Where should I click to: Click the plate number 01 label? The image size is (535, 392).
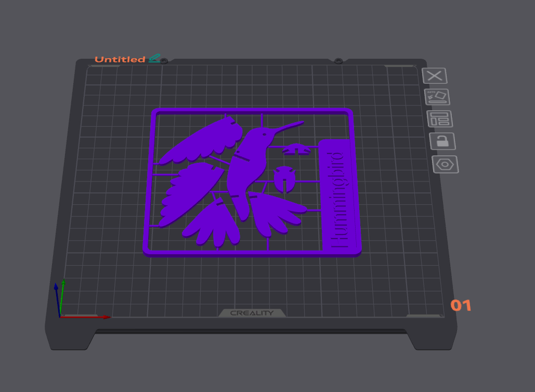tap(461, 306)
